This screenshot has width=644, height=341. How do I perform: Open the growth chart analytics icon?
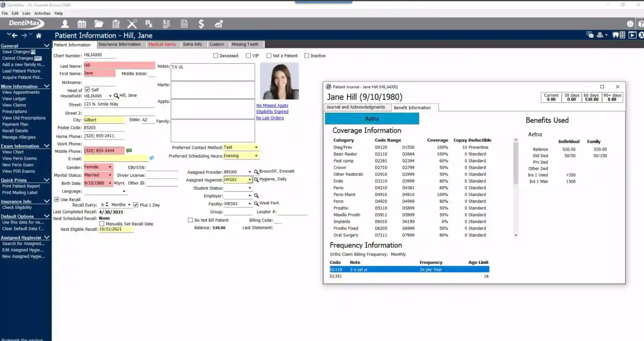point(219,24)
